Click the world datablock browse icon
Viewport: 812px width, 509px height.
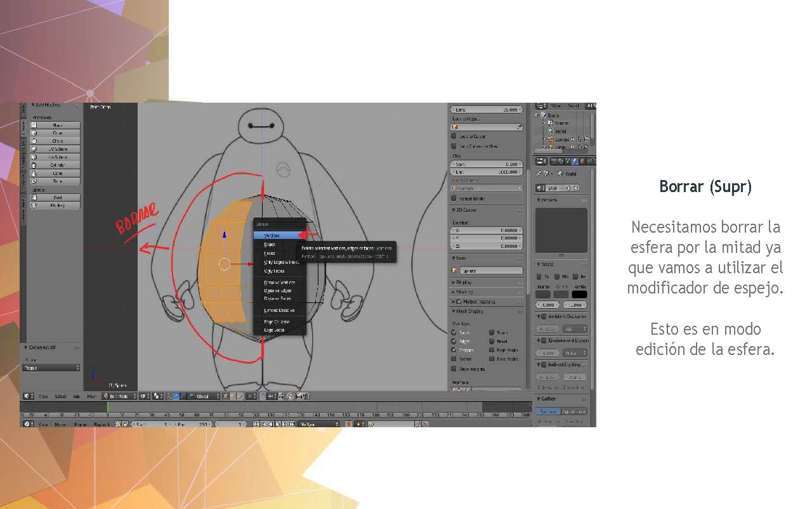click(541, 188)
